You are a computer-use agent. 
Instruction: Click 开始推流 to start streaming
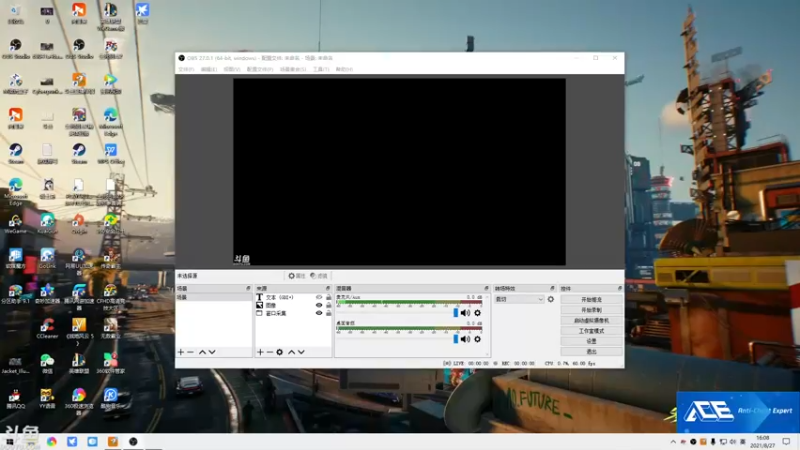(x=591, y=299)
